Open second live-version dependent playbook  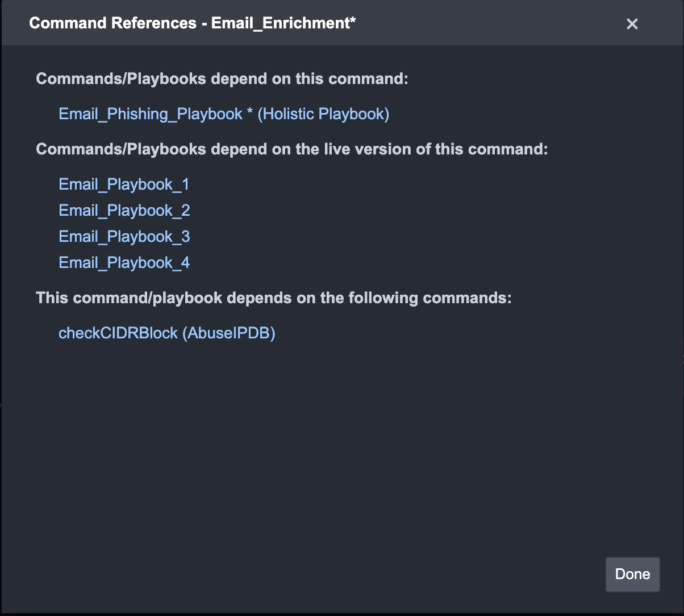(124, 211)
